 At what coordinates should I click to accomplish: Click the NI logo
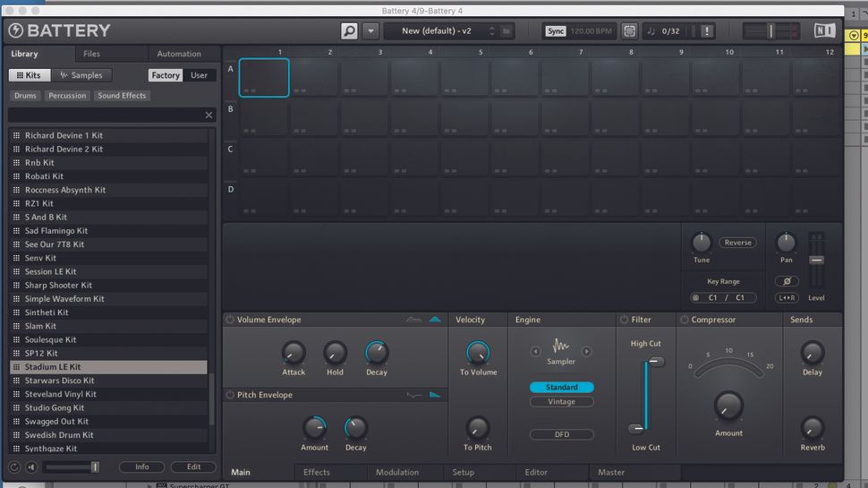click(x=824, y=30)
